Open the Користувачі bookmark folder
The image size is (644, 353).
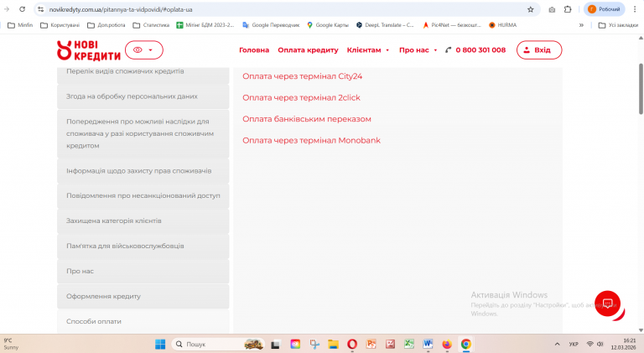click(60, 25)
